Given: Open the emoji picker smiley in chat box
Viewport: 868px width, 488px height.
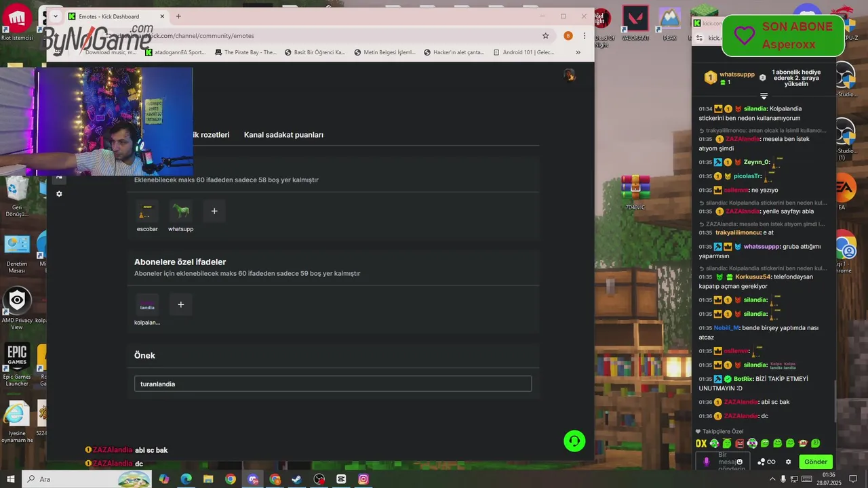Looking at the screenshot, I should tap(740, 462).
